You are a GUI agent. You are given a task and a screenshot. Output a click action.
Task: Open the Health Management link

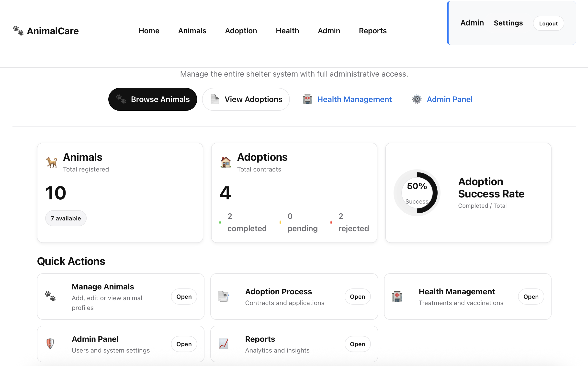(x=354, y=99)
